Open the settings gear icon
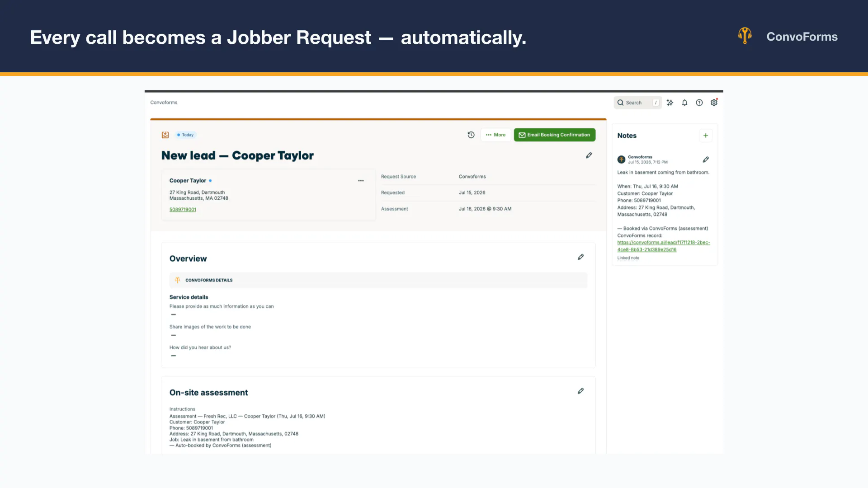Viewport: 868px width, 488px height. pos(714,103)
